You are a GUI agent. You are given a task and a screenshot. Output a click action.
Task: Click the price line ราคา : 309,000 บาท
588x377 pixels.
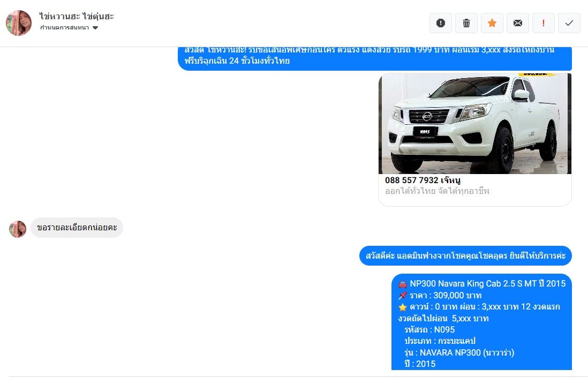coord(440,295)
